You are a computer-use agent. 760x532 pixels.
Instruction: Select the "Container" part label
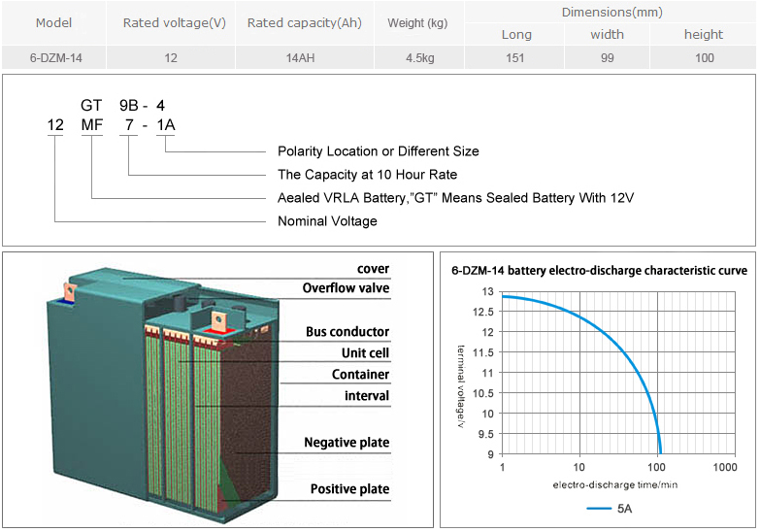[360, 375]
